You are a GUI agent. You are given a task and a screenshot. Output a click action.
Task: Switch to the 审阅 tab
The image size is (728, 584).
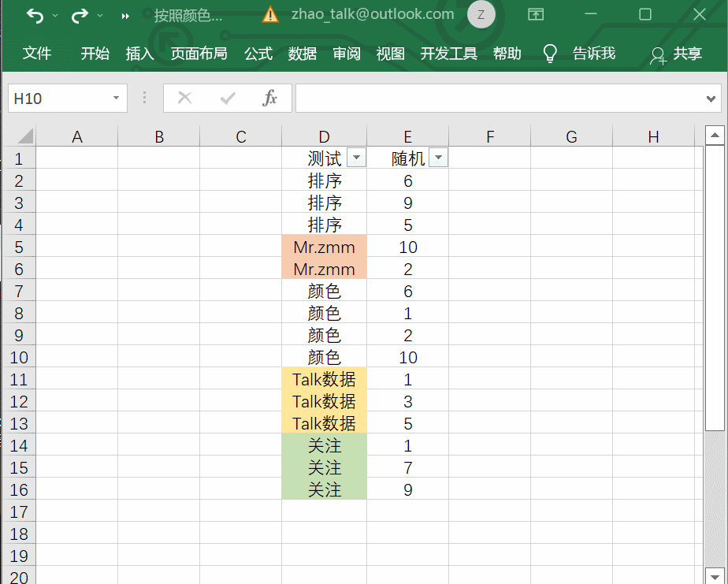click(347, 54)
